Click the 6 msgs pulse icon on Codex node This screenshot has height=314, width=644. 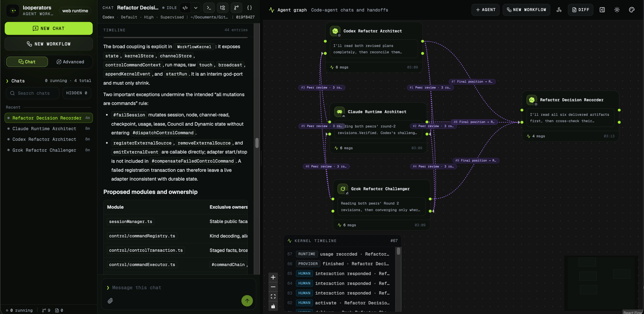[x=332, y=67]
